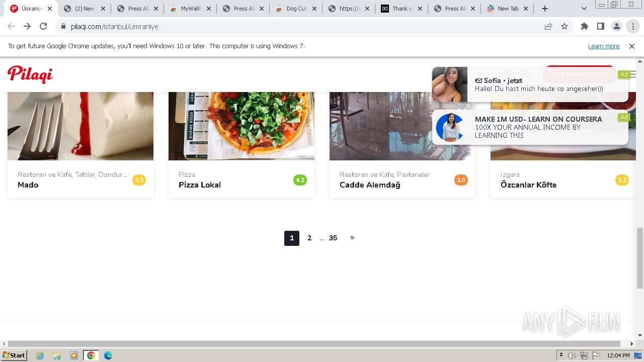644x362 pixels.
Task: Launch Internet Explorer from taskbar
Action: [x=40, y=355]
